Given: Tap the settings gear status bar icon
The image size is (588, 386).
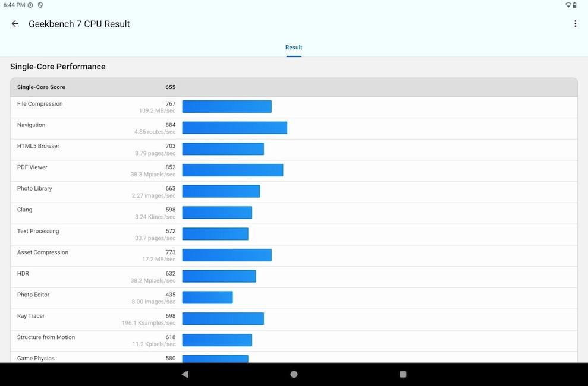Looking at the screenshot, I should 30,5.
